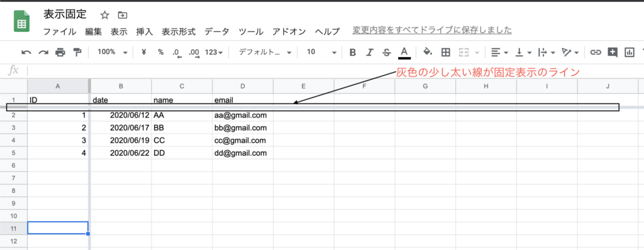Viewport: 644px width, 250px height.
Task: Toggle bold formatting
Action: tap(352, 52)
